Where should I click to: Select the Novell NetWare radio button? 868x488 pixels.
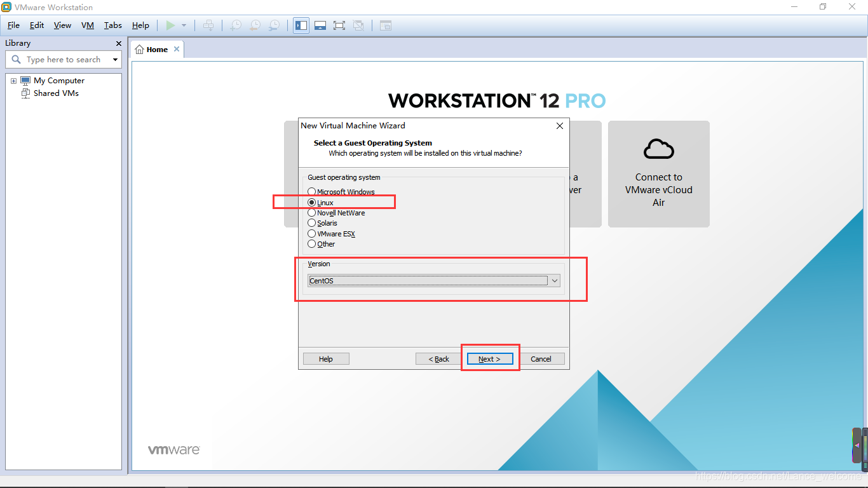pyautogui.click(x=311, y=212)
